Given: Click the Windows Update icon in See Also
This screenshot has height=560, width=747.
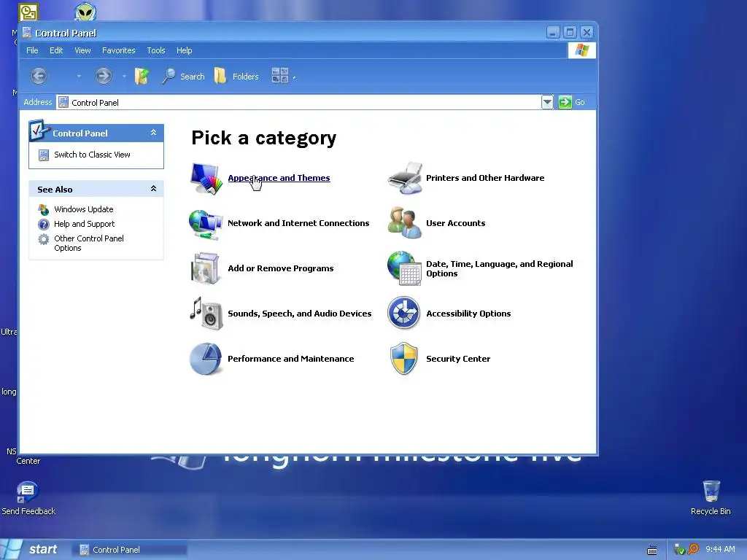Looking at the screenshot, I should coord(43,209).
